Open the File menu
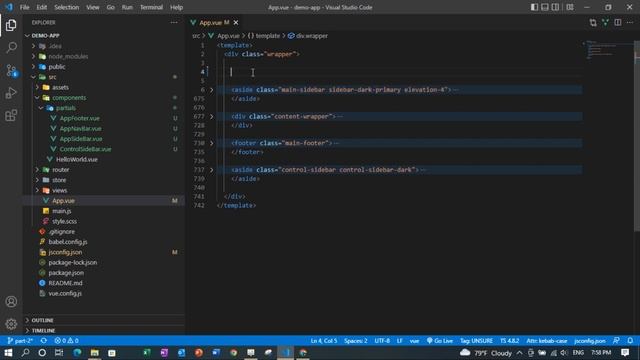Viewport: 640px width, 360px height. pyautogui.click(x=24, y=7)
